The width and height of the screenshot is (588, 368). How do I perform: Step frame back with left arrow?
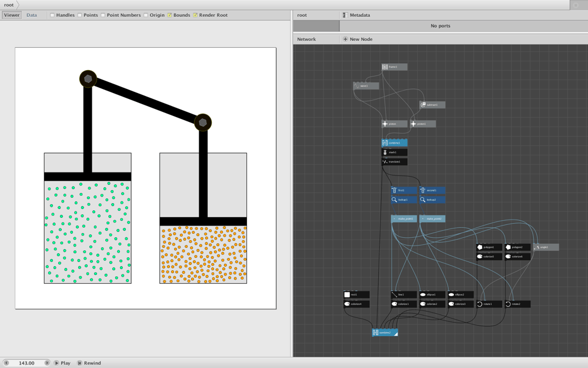(6, 363)
